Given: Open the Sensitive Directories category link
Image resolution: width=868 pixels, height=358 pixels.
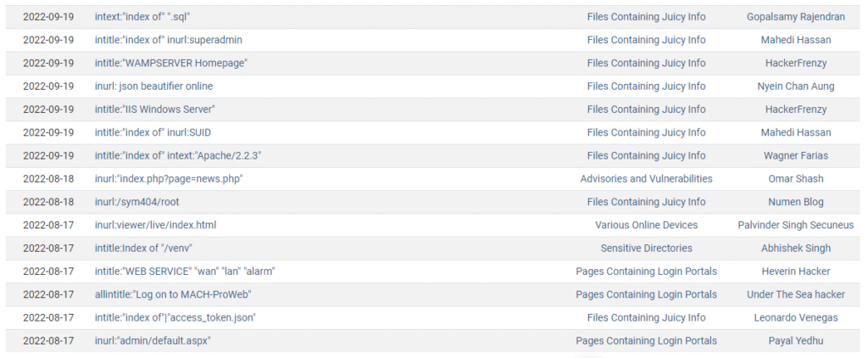Looking at the screenshot, I should tap(646, 249).
